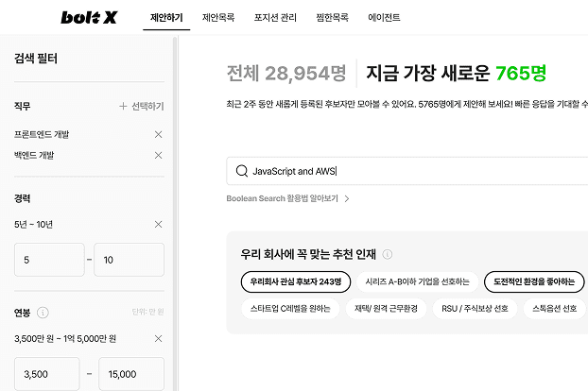
Task: Select the 전체 28,954명 view
Action: coord(286,73)
